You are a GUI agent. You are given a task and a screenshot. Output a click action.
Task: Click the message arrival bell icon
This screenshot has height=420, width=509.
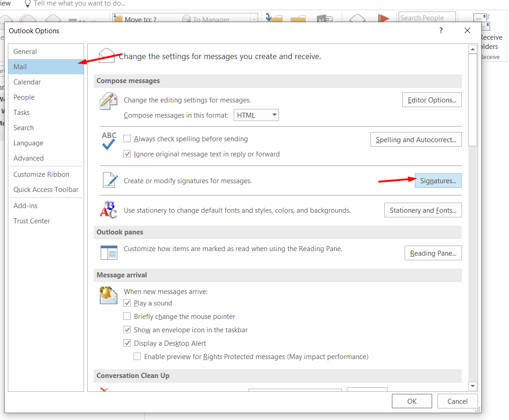click(109, 295)
